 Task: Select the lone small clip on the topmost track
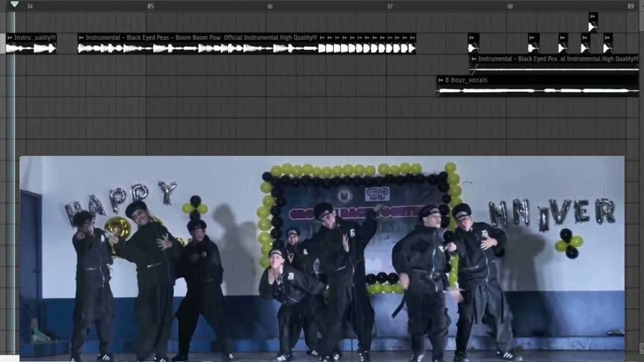593,22
